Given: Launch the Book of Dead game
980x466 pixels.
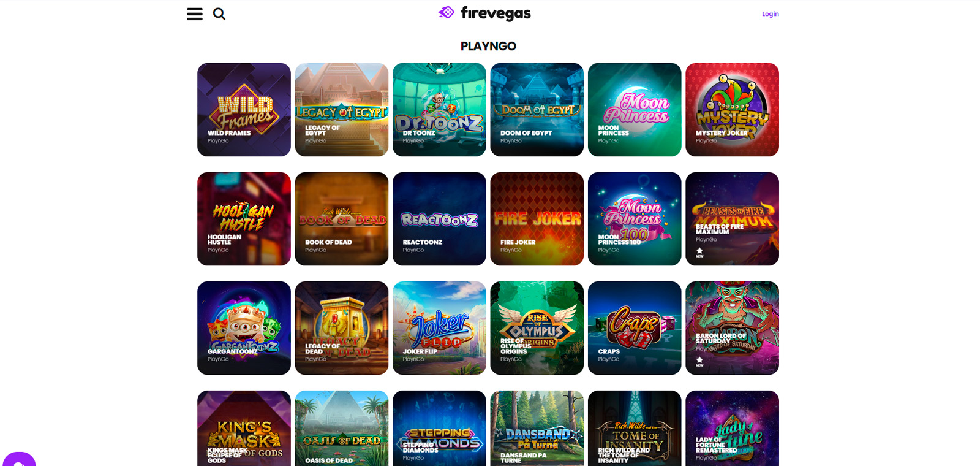Looking at the screenshot, I should point(342,219).
